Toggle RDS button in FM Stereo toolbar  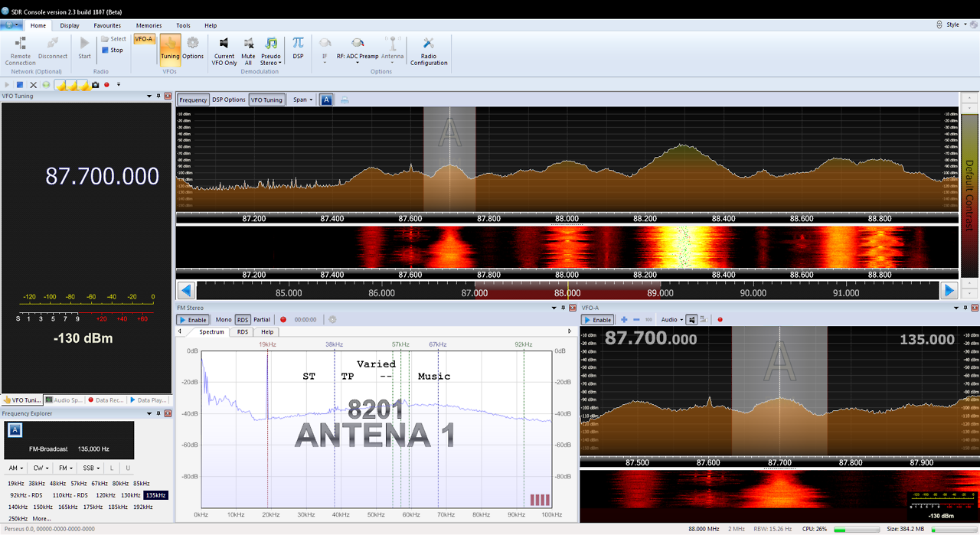click(x=243, y=320)
